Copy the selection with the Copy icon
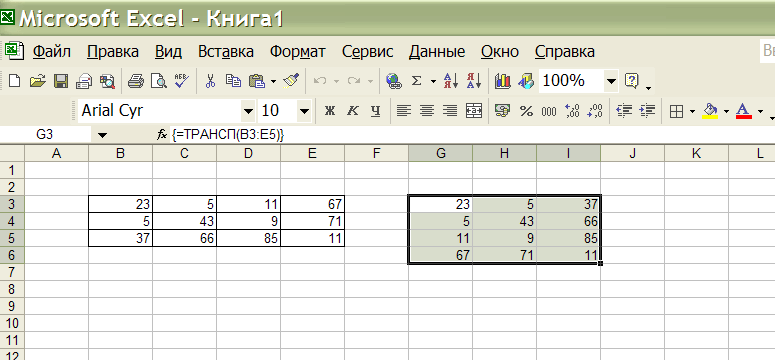The width and height of the screenshot is (775, 360). [233, 81]
